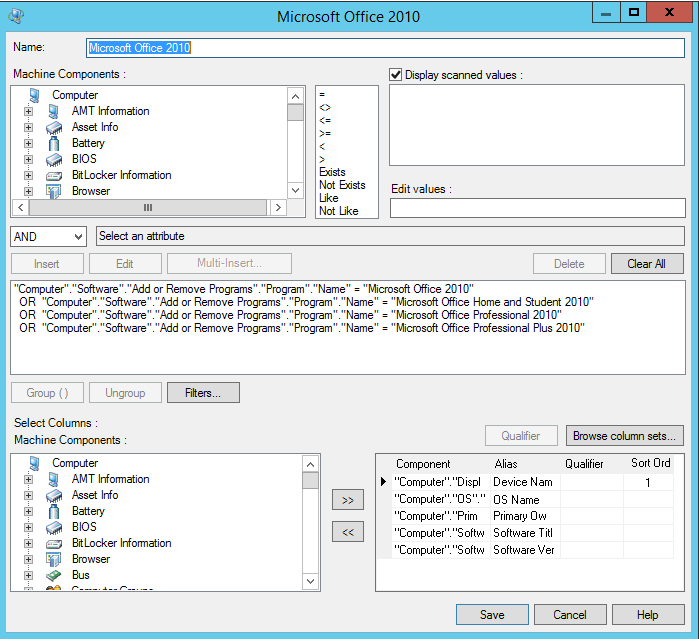This screenshot has width=699, height=639.
Task: Click the BIOS icon in top tree
Action: 54,159
